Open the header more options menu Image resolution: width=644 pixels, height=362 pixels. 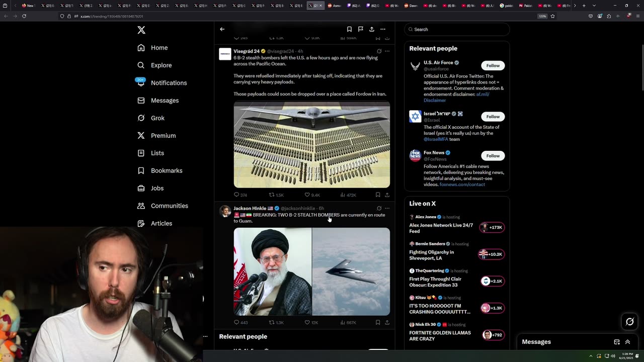383,29
